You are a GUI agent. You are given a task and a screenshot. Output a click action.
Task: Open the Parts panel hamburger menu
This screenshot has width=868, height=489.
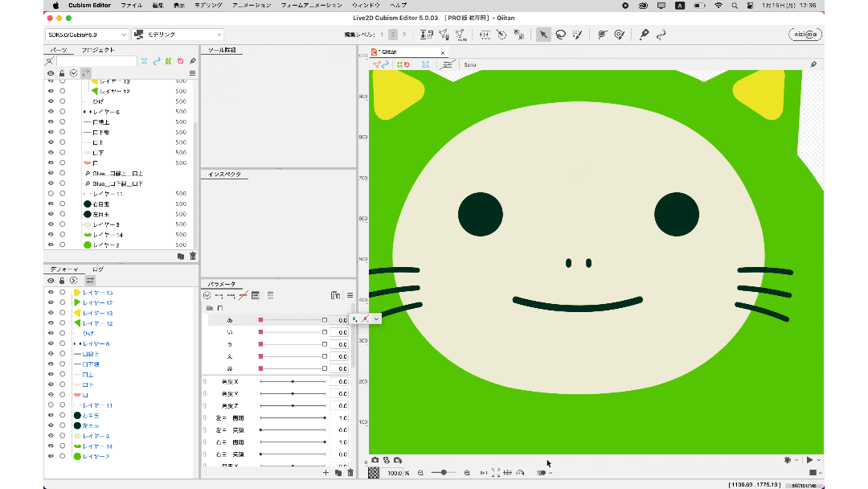[x=192, y=73]
